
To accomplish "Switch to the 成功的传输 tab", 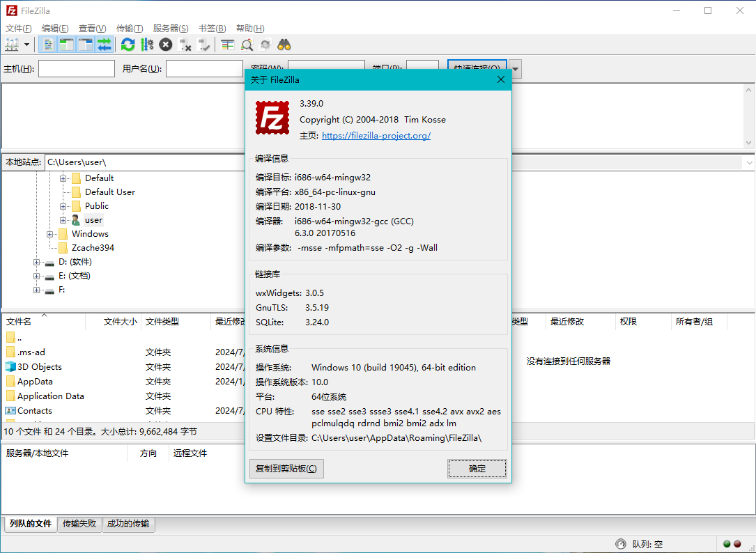I will coord(128,524).
